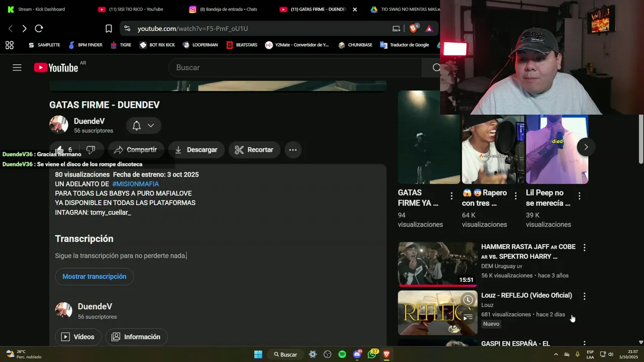Image resolution: width=644 pixels, height=362 pixels.
Task: Open the weather widget showing 26°C
Action: (23, 354)
